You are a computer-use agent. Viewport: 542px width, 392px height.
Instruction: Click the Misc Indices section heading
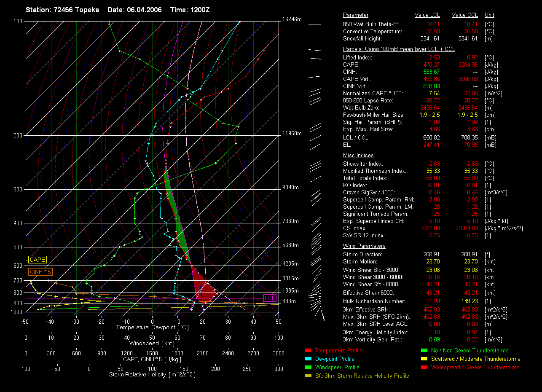coord(358,156)
